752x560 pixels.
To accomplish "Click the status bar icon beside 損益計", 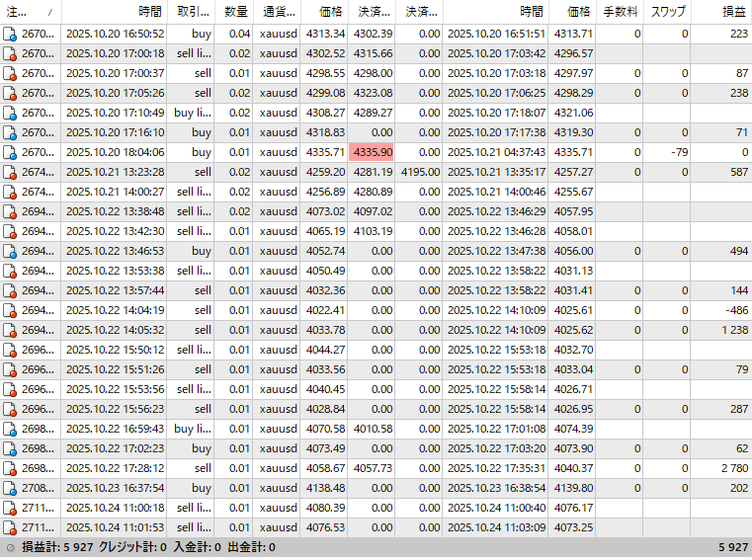I will point(10,547).
